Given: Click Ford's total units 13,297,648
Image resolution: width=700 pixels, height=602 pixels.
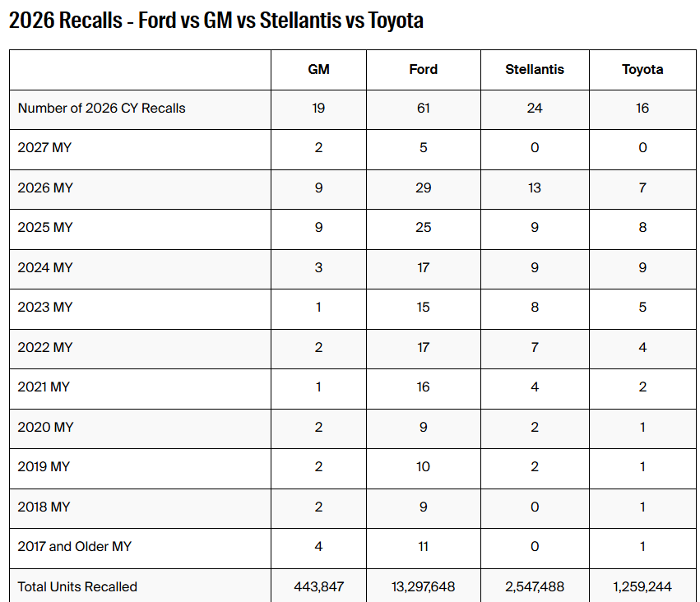Looking at the screenshot, I should click(x=424, y=587).
